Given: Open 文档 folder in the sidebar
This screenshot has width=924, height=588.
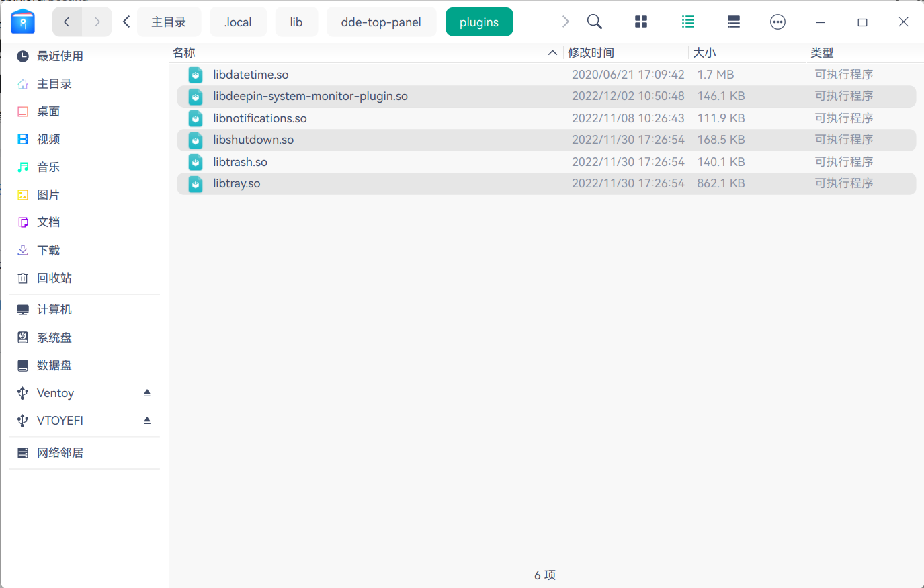Looking at the screenshot, I should tap(85, 222).
